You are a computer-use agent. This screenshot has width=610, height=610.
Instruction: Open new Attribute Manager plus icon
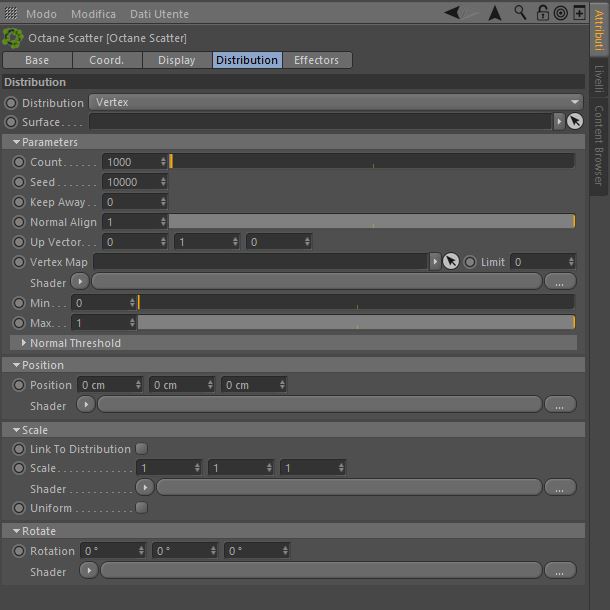(579, 13)
